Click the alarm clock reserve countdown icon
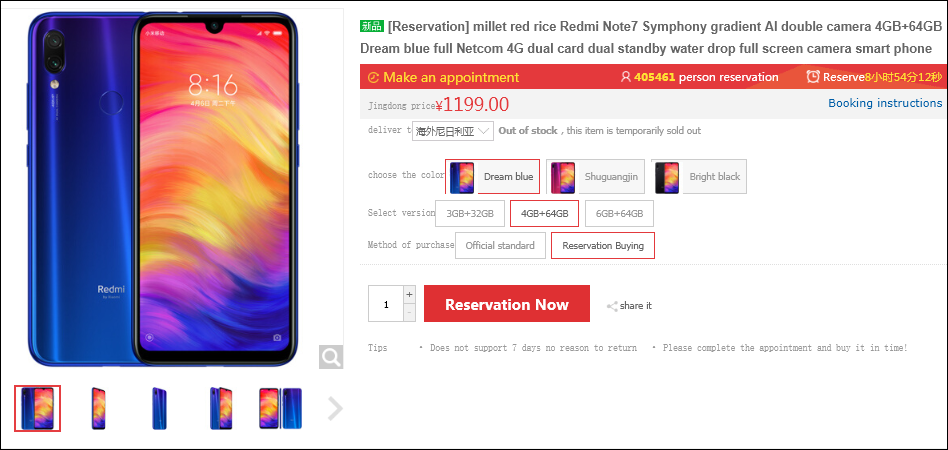This screenshot has height=450, width=948. (813, 77)
